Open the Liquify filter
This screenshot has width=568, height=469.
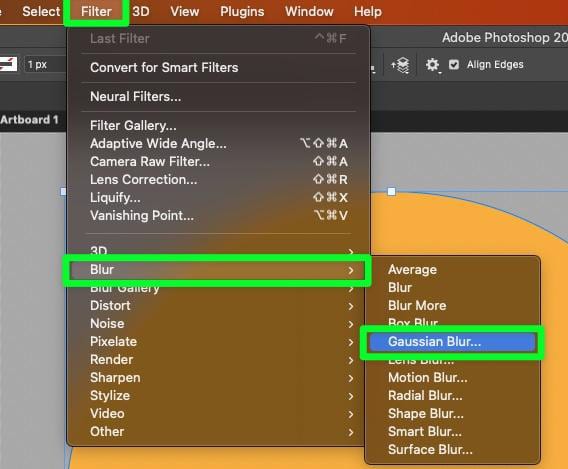[218, 198]
